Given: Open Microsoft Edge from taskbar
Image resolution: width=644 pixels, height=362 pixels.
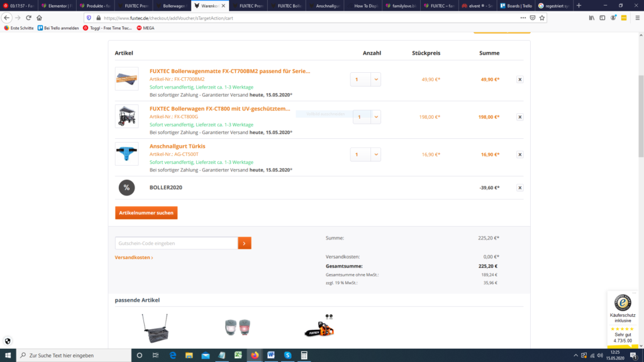Looking at the screenshot, I should coord(172,355).
